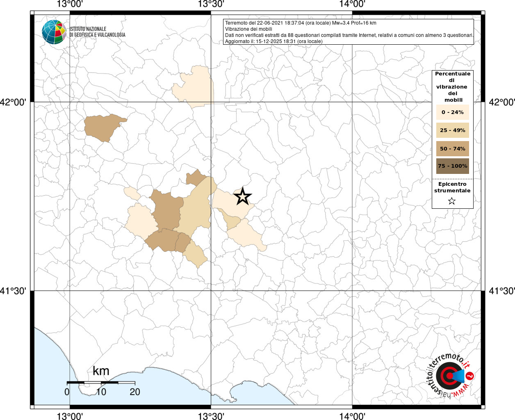The image size is (515, 420).
Task: Click the 'km' scale bar label
Action: 101,371
